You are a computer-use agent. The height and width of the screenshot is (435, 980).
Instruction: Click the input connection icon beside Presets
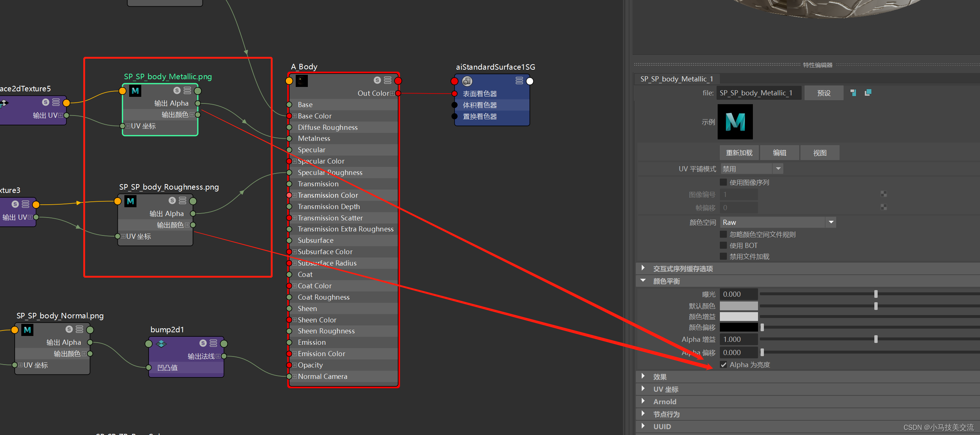(853, 93)
